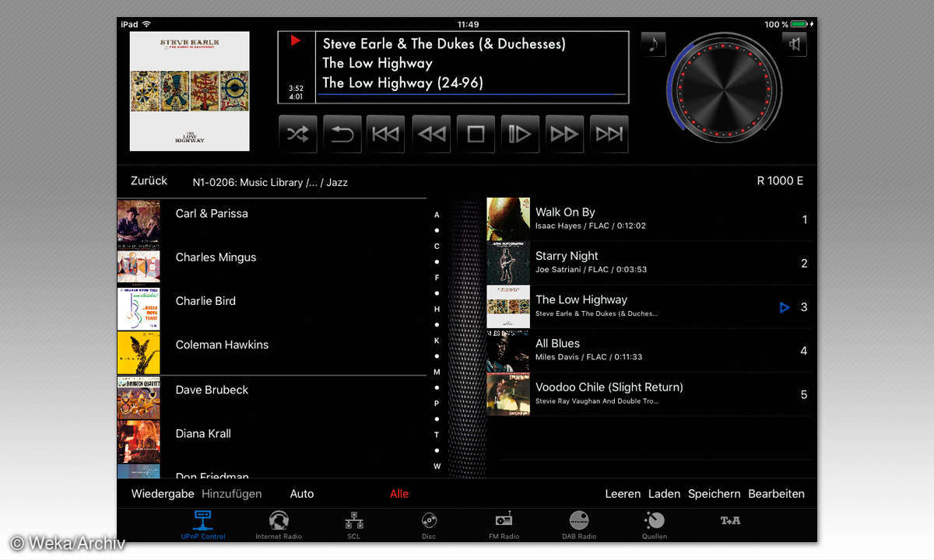Viewport: 934px width, 560px height.
Task: Click the play/pause button
Action: click(520, 134)
